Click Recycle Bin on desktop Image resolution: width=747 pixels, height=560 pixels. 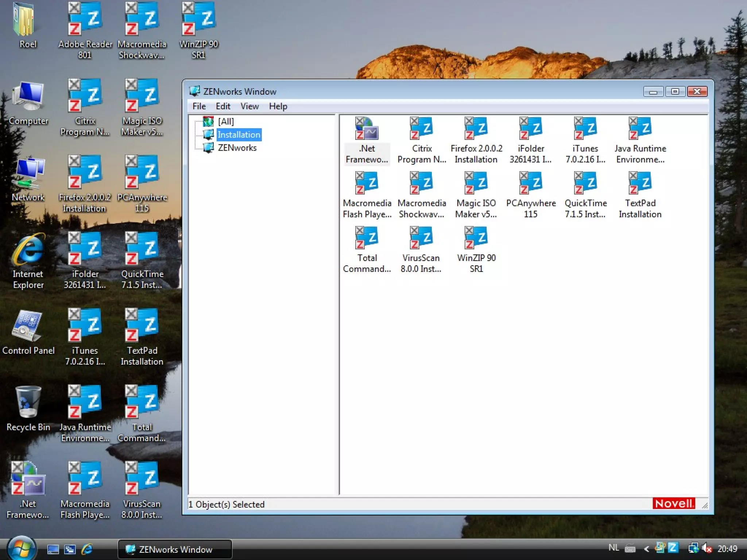point(28,409)
